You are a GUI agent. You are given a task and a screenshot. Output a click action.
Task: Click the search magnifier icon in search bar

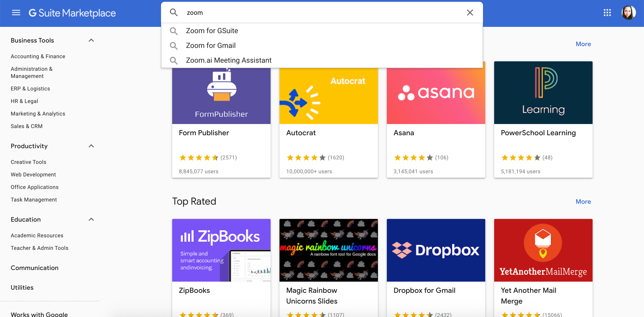[174, 13]
